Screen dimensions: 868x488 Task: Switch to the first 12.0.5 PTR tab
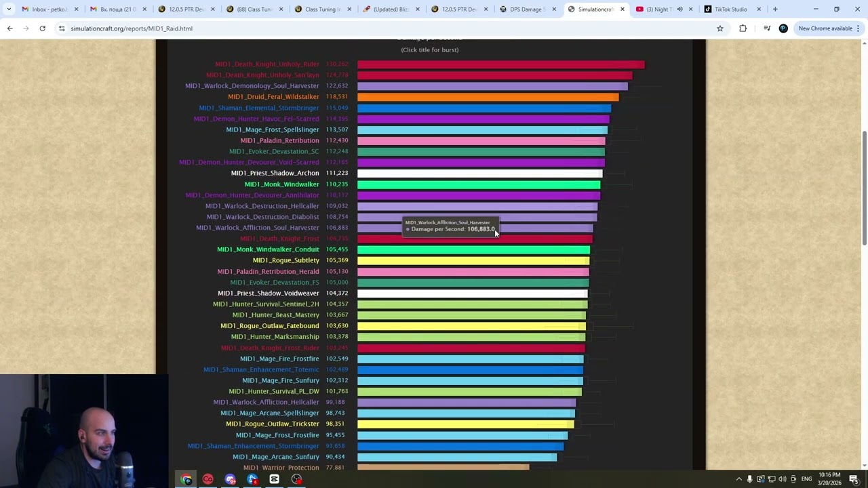point(185,9)
